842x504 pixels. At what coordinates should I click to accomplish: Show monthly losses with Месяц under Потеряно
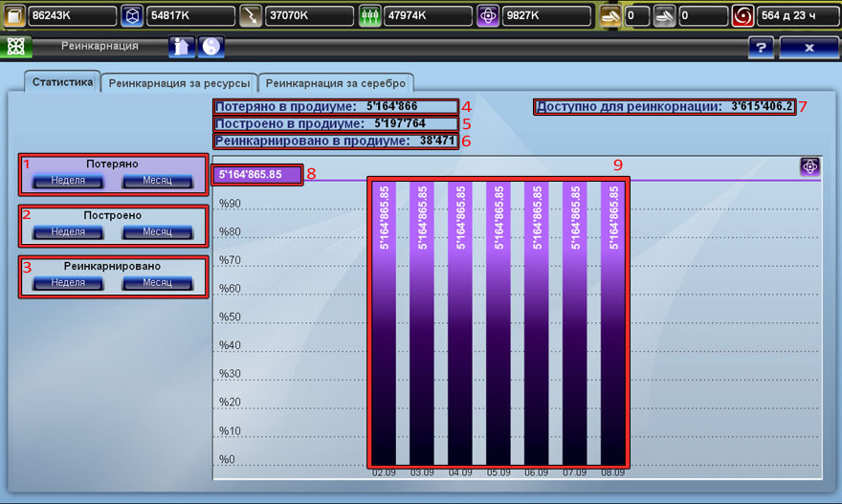click(158, 181)
